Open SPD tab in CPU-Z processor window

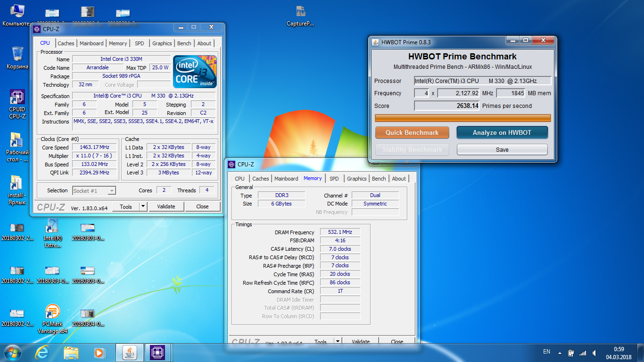click(x=140, y=43)
